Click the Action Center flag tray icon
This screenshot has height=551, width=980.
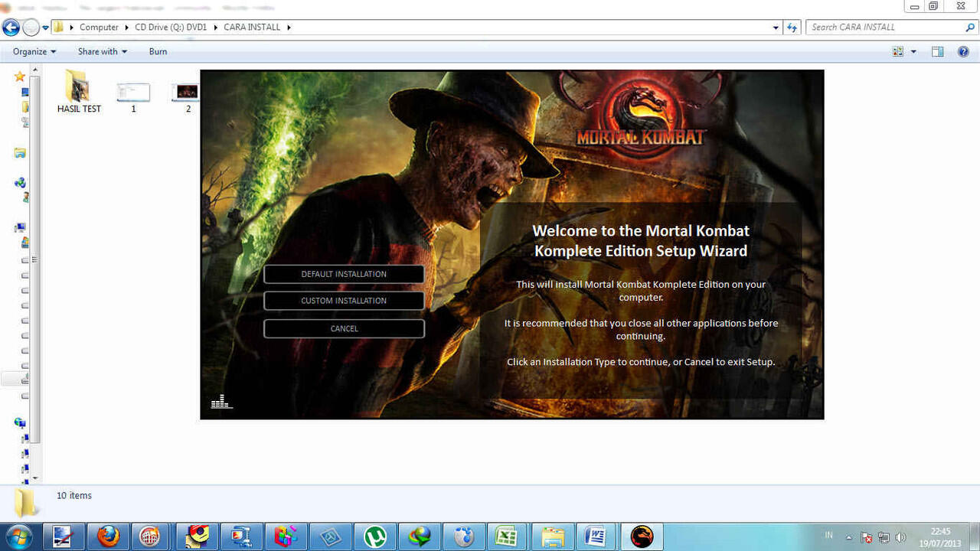[x=867, y=537]
